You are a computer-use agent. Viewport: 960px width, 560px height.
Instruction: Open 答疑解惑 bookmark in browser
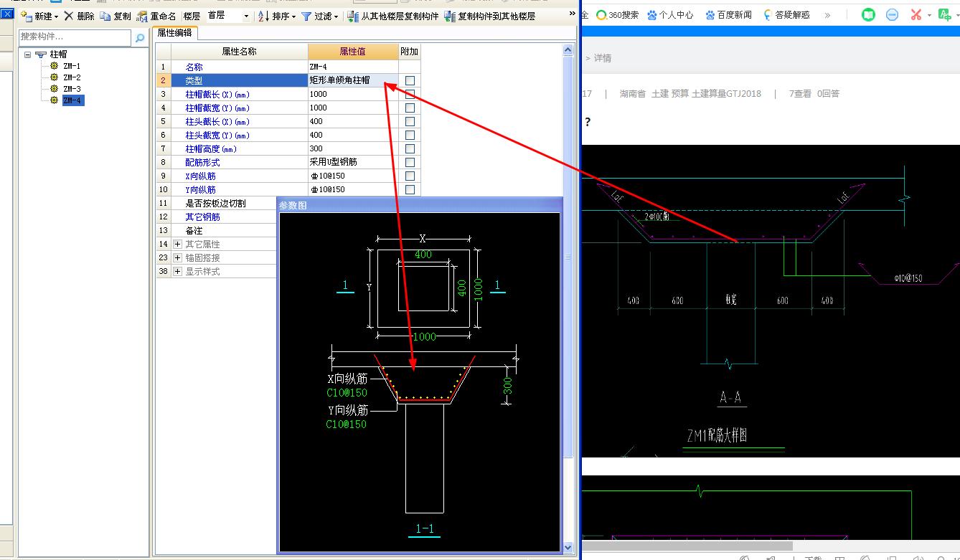coord(786,14)
